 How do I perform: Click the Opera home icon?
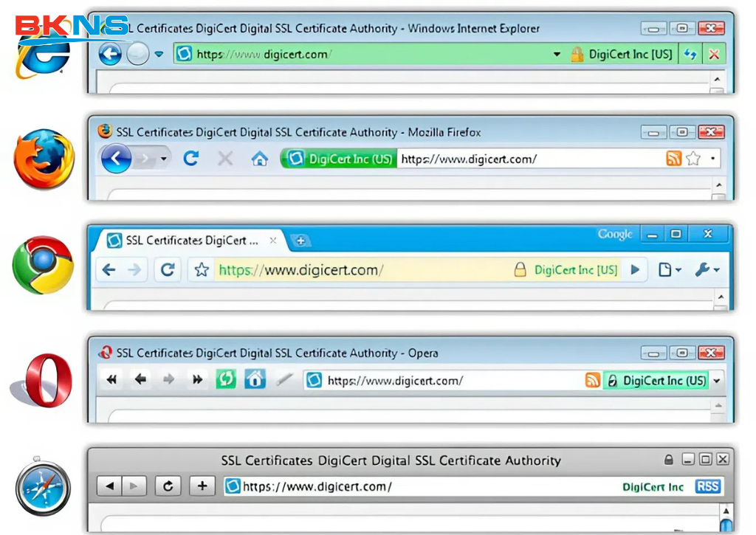click(255, 380)
